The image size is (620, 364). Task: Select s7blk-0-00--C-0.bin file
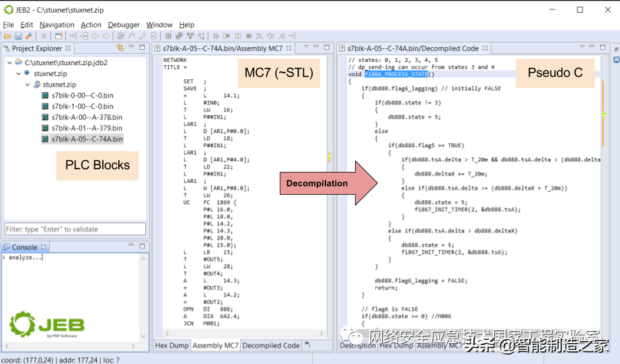81,95
